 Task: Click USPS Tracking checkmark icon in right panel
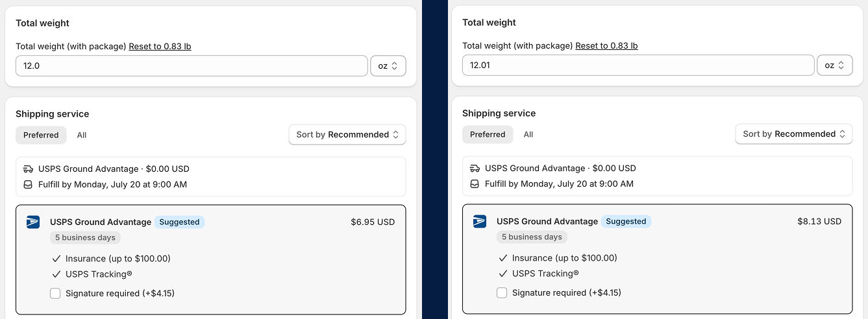coord(503,274)
